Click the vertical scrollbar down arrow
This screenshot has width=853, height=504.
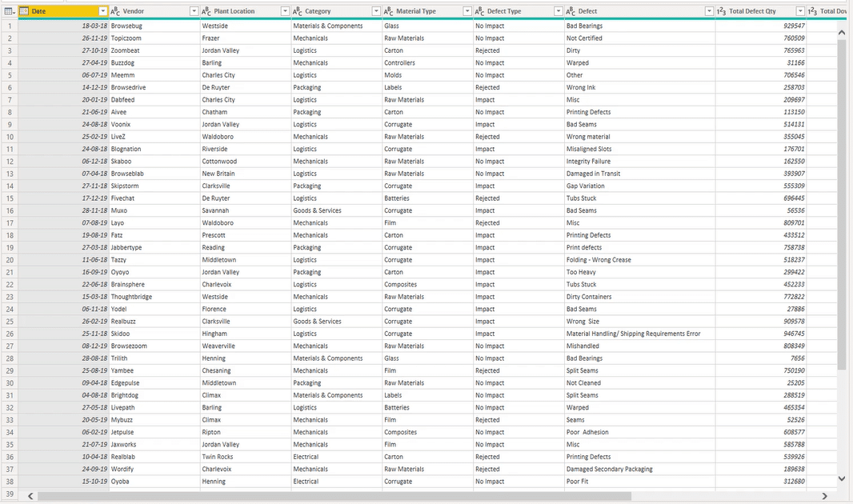[842, 478]
